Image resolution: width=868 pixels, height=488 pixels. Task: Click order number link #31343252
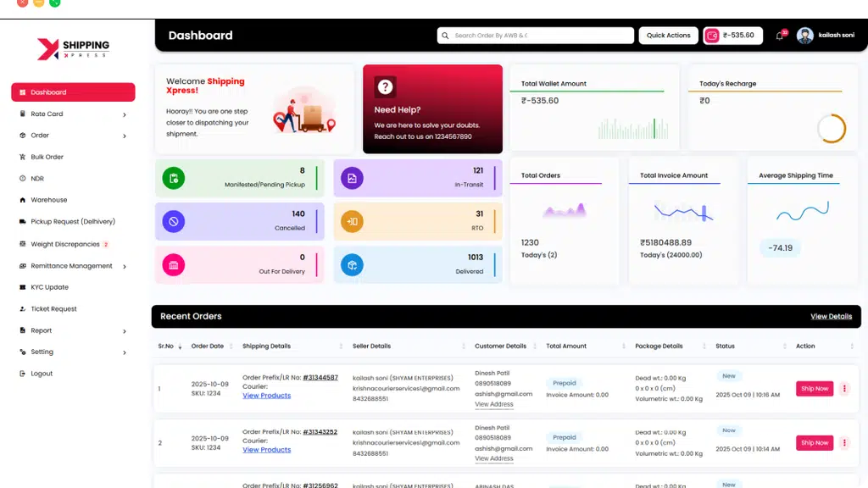[320, 431]
